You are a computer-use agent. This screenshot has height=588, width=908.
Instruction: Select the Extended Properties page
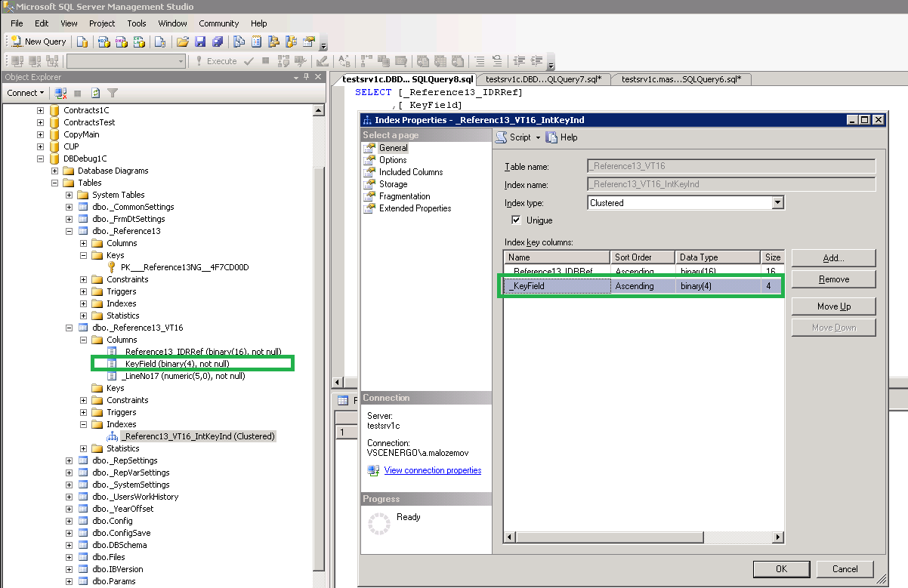[x=415, y=208]
